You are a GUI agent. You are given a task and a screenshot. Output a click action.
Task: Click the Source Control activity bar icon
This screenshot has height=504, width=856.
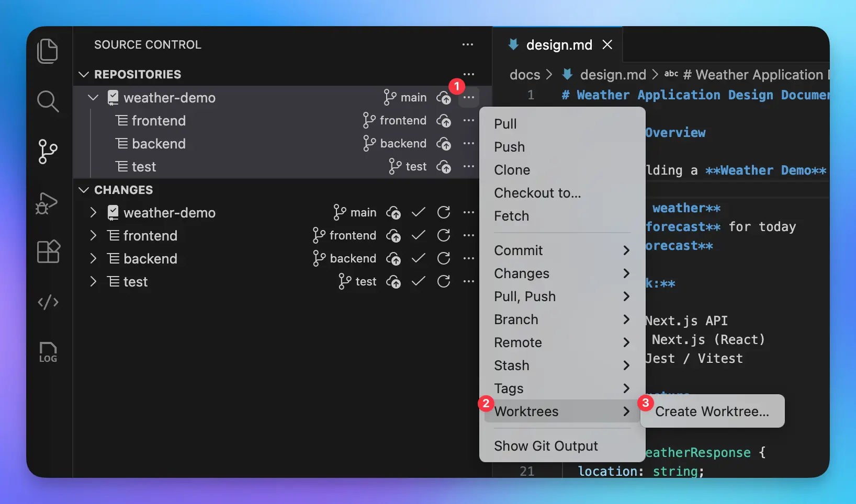(48, 152)
